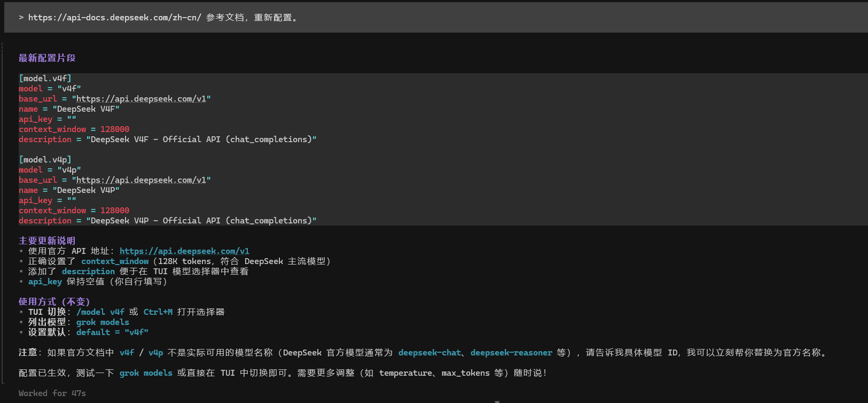Click the "Ctrl+M" shortcut text
Screen dimensions: 868x403
point(158,312)
